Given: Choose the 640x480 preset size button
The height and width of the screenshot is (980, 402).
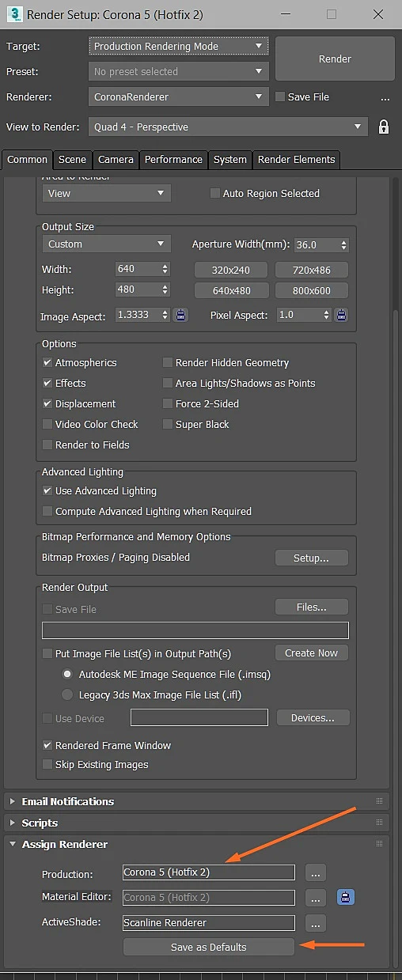Looking at the screenshot, I should (x=232, y=290).
